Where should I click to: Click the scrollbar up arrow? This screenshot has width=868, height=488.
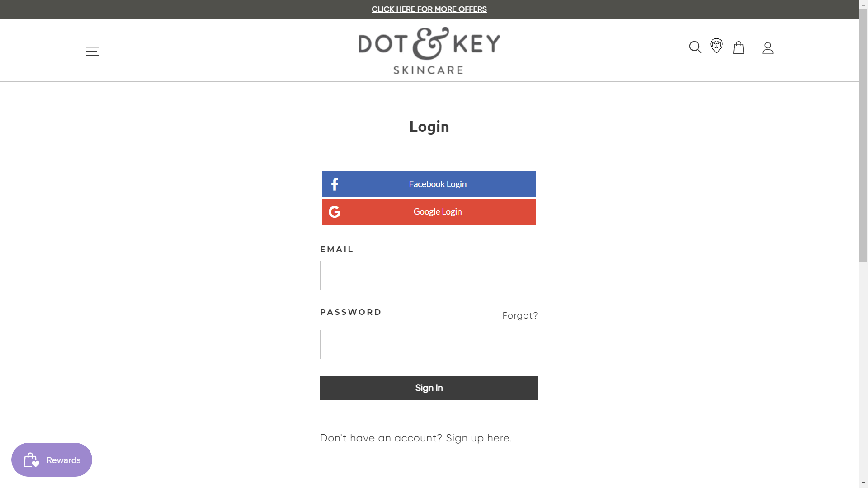tap(864, 5)
